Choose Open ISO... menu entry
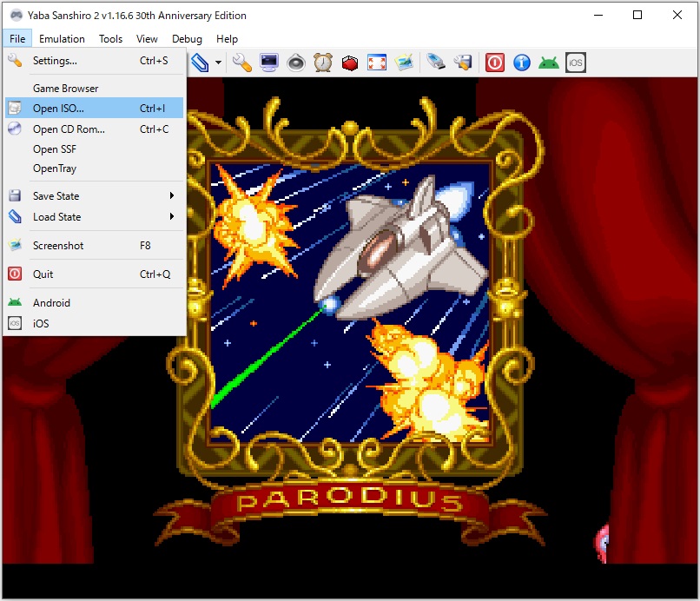Screen dimensions: 700x601 tap(94, 108)
